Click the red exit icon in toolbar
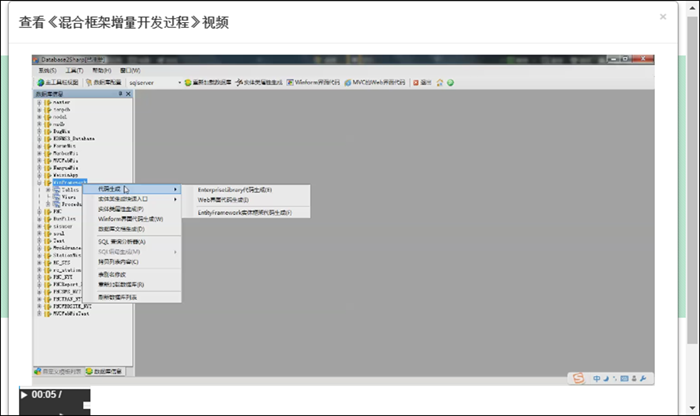The height and width of the screenshot is (416, 700). (x=416, y=82)
